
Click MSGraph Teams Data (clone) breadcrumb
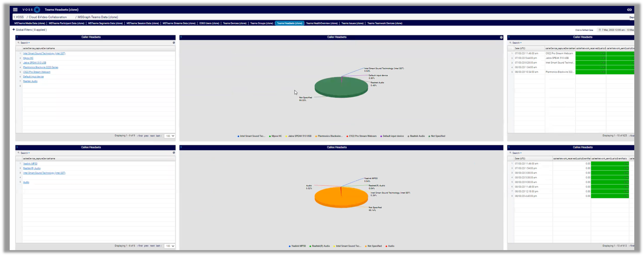point(98,17)
